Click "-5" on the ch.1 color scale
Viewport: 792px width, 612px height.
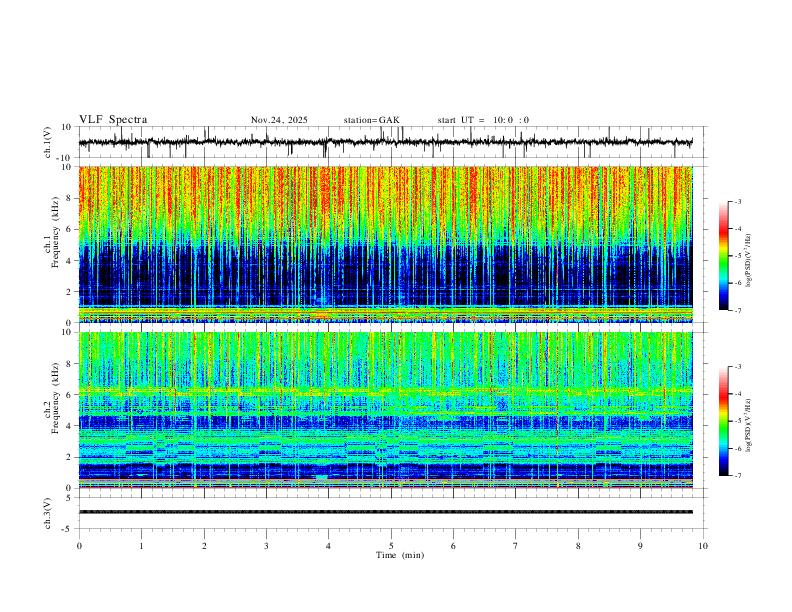[x=737, y=256]
